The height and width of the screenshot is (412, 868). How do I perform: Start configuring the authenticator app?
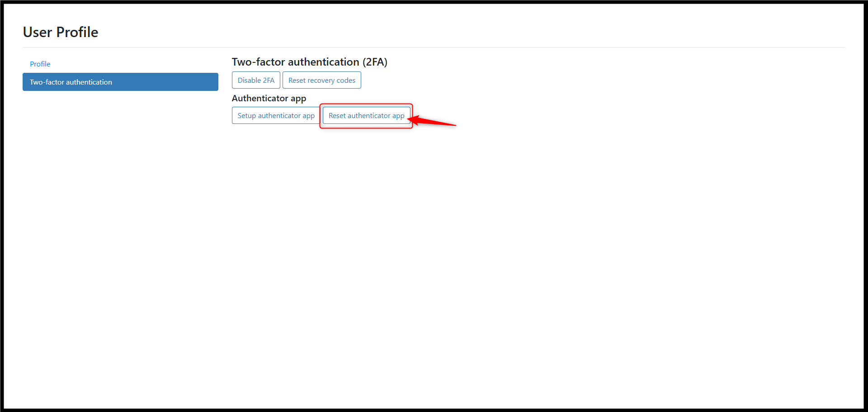click(x=276, y=115)
